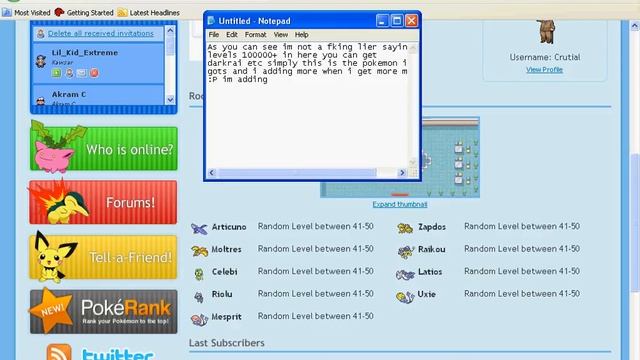This screenshot has height=360, width=640.
Task: Click Latest Headlines feed icon
Action: [x=122, y=12]
